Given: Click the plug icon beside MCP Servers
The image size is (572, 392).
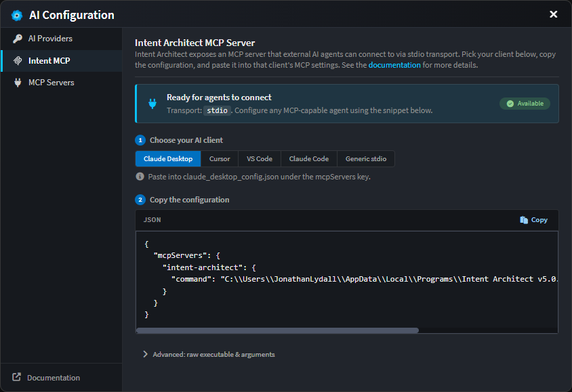Looking at the screenshot, I should [x=18, y=83].
